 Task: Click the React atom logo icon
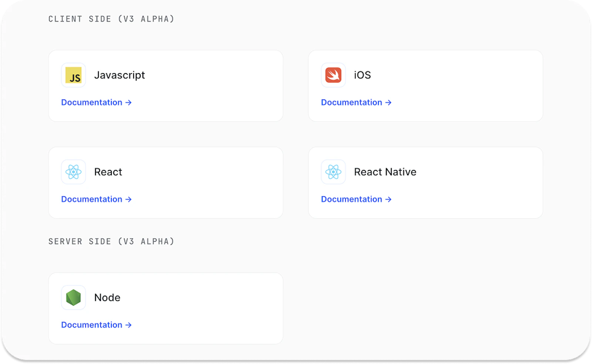(73, 172)
